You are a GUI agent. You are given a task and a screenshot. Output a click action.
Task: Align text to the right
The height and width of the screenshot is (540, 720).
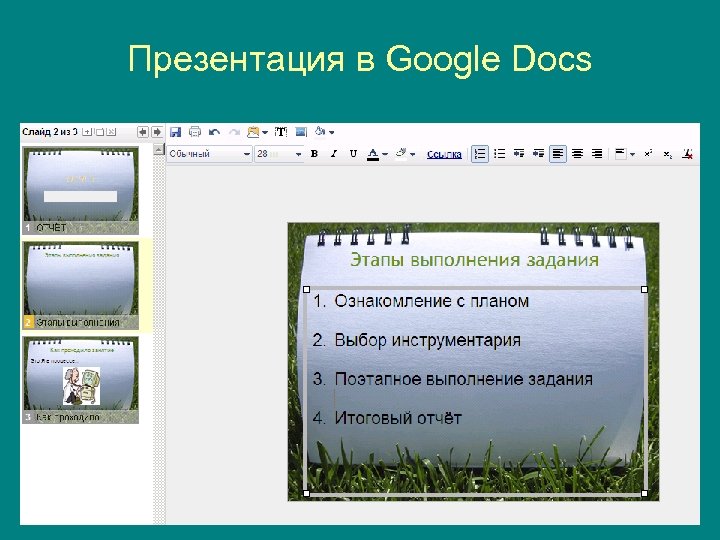[597, 154]
